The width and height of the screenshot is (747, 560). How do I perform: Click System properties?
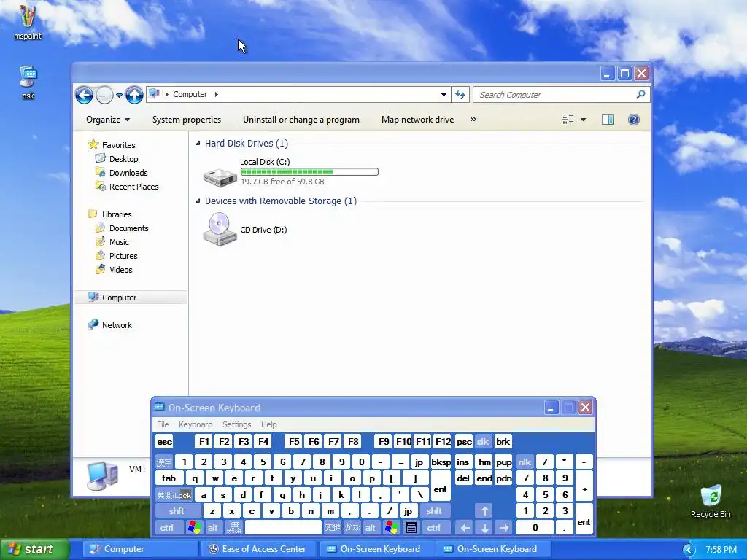point(187,120)
